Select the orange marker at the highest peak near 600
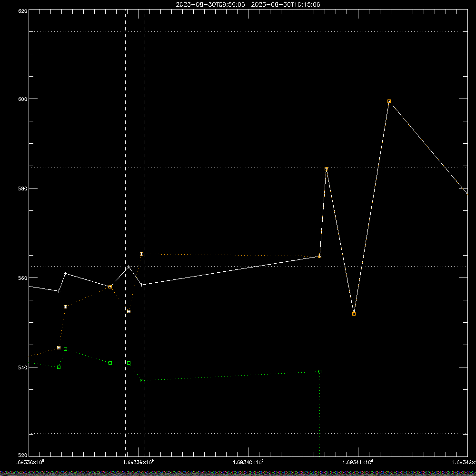Viewport: 476px width, 476px height. tap(389, 101)
